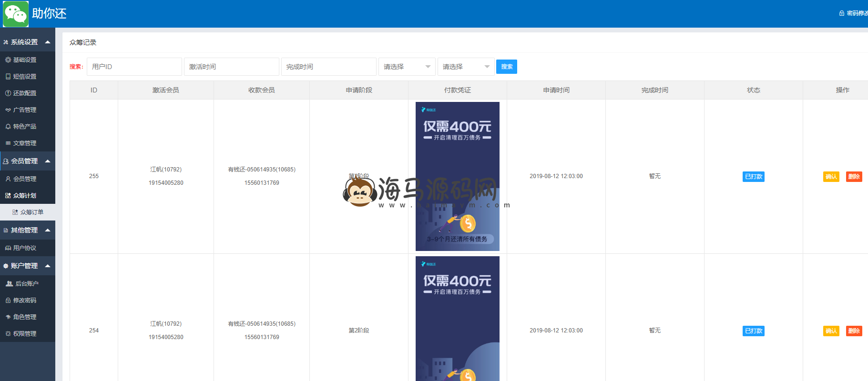Open 权限管理 in the sidebar
The width and height of the screenshot is (868, 381).
[x=25, y=334]
